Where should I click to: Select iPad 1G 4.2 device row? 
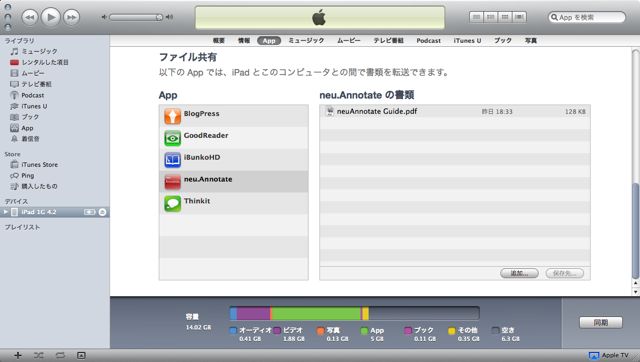[x=55, y=212]
